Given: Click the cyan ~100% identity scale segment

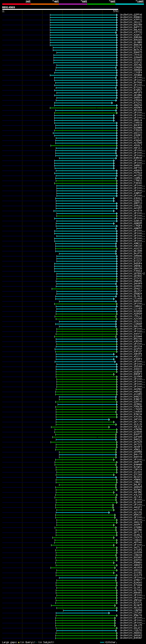Looking at the screenshot, I should 130,4.
